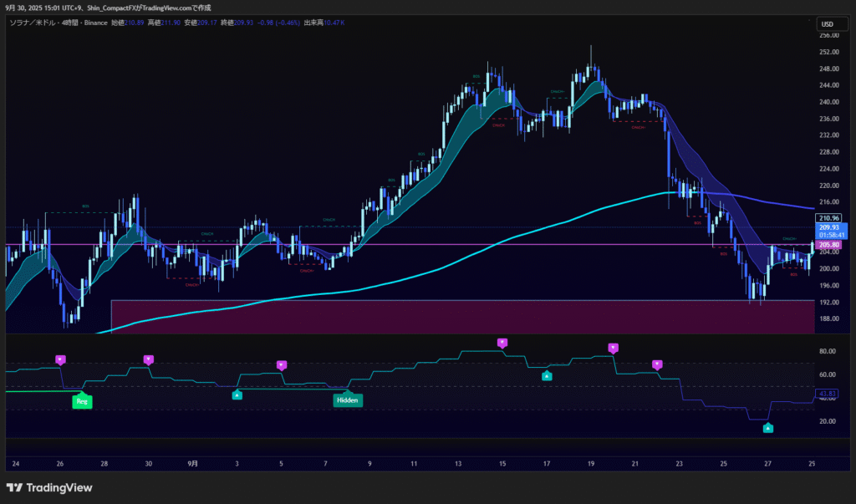856x504 pixels.
Task: Click the teal up marker near the 17 date
Action: 547,376
